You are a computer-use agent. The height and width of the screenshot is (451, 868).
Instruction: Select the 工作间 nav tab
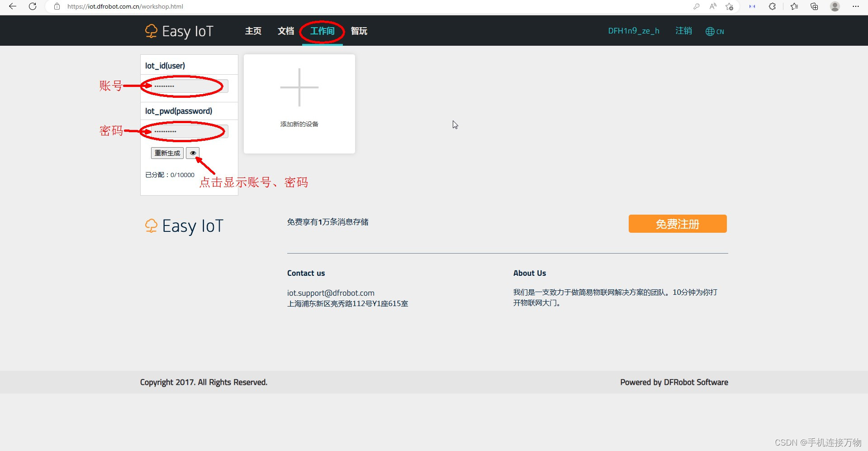pos(322,31)
